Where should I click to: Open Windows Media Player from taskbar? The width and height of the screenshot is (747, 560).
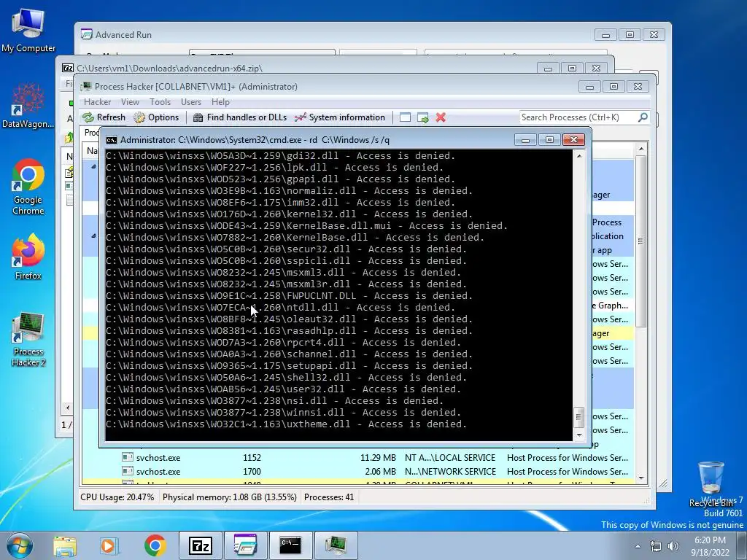point(109,545)
